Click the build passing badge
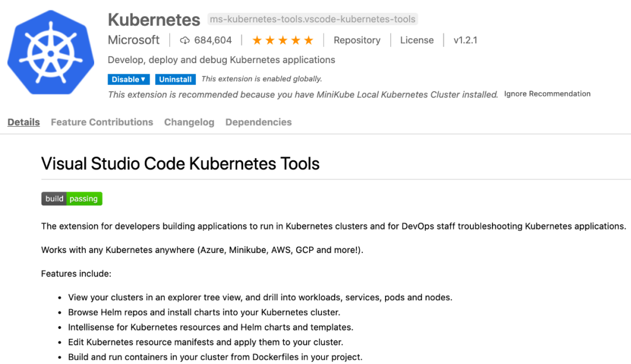Image resolution: width=631 pixels, height=364 pixels. coord(72,199)
